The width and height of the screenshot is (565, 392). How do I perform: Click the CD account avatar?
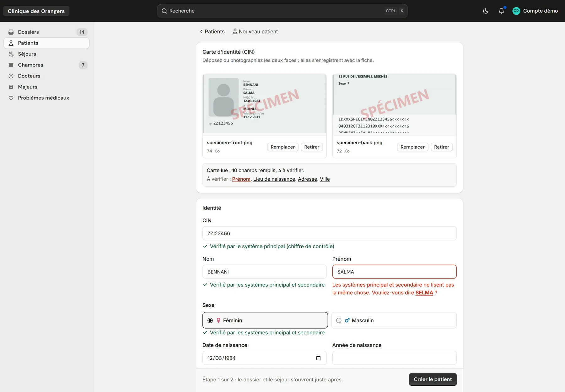point(516,11)
